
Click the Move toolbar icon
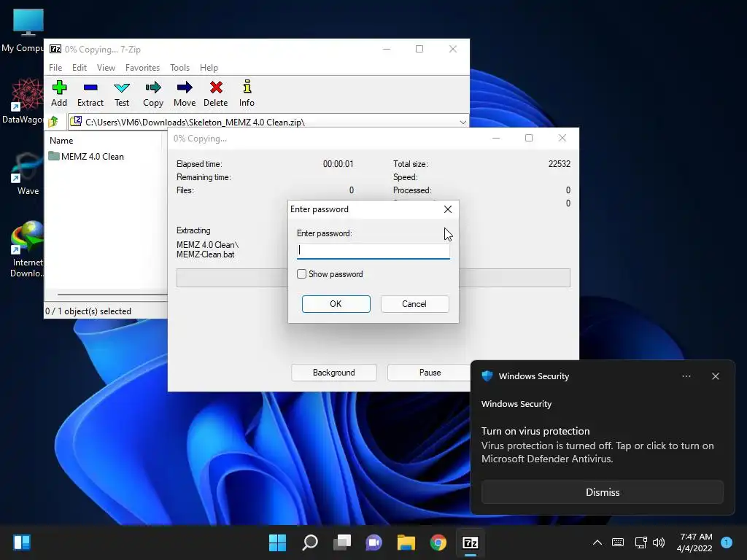click(185, 93)
